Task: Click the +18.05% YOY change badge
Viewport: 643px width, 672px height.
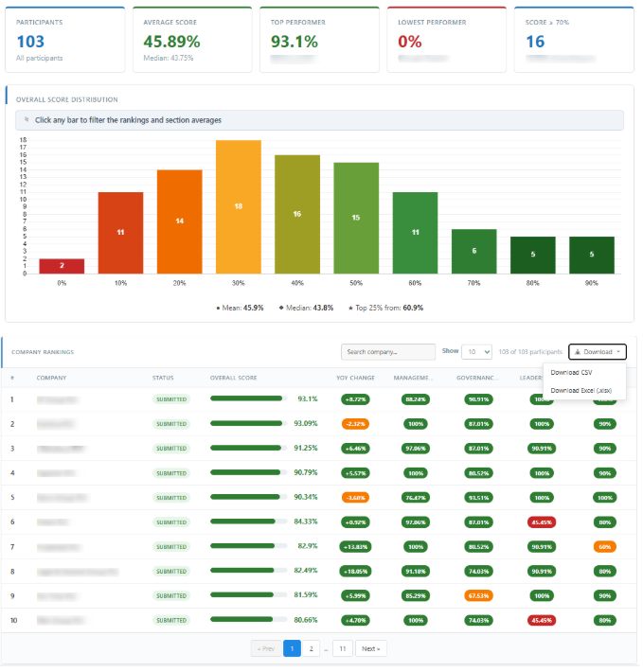Action: pyautogui.click(x=355, y=572)
